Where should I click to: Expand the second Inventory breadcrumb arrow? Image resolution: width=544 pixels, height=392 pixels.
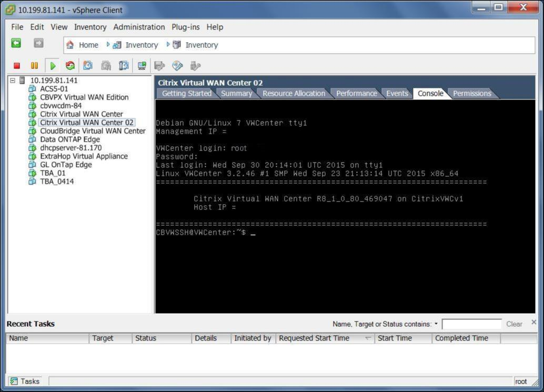pyautogui.click(x=168, y=44)
